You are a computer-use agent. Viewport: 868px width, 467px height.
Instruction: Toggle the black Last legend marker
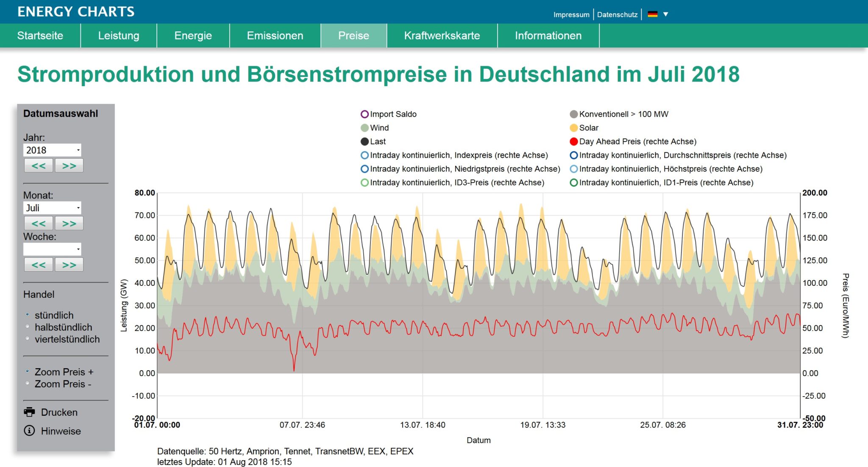click(x=364, y=141)
